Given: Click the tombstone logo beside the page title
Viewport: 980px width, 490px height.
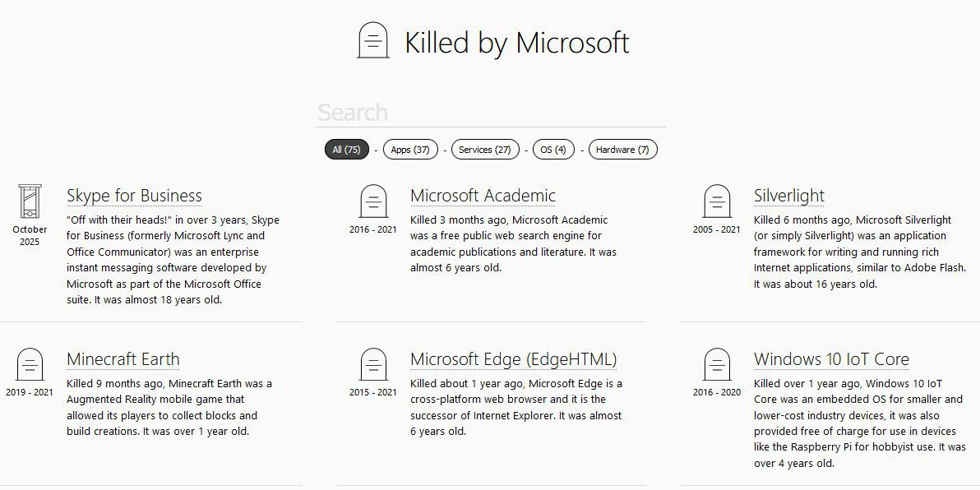Looking at the screenshot, I should pyautogui.click(x=372, y=40).
